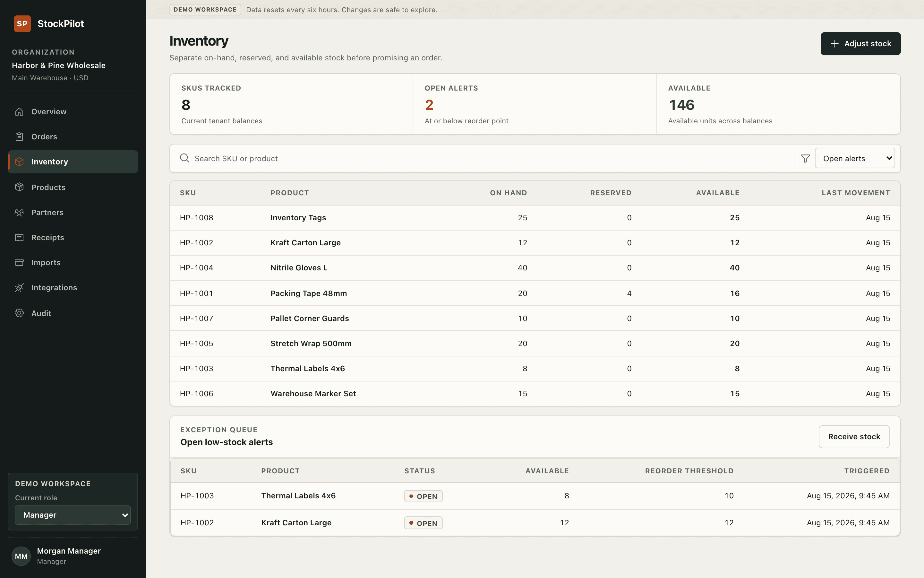This screenshot has width=924, height=578.
Task: Click the Overview home icon in sidebar
Action: pos(20,112)
